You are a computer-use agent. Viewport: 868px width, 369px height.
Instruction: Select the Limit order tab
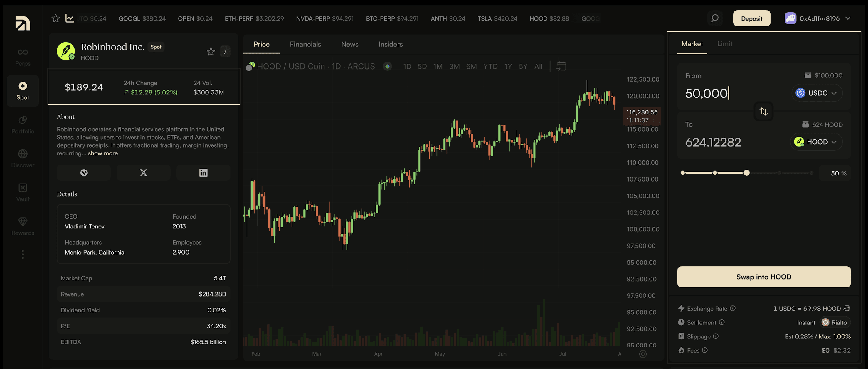click(x=724, y=44)
